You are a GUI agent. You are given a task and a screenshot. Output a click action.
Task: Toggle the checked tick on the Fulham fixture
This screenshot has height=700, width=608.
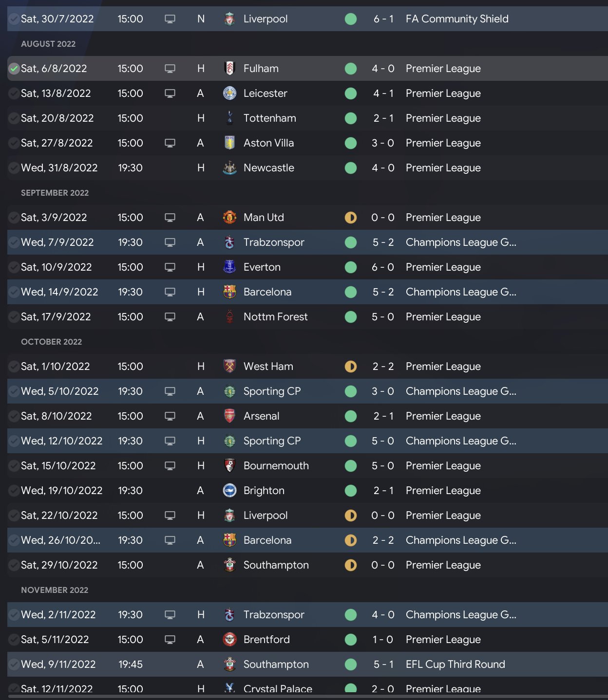pyautogui.click(x=14, y=69)
